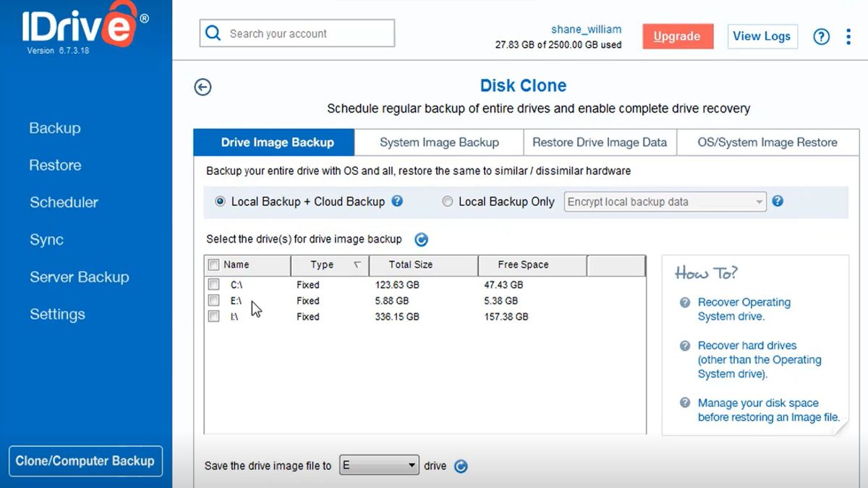Check the I:\ drive checkbox

click(213, 316)
